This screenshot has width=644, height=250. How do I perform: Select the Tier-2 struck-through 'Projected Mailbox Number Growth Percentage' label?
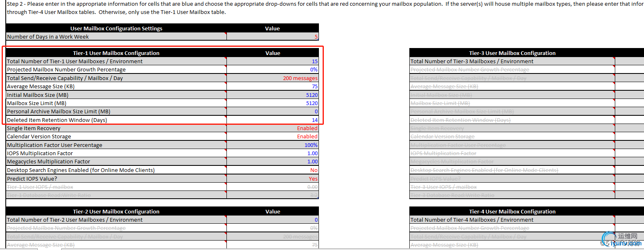click(x=66, y=228)
